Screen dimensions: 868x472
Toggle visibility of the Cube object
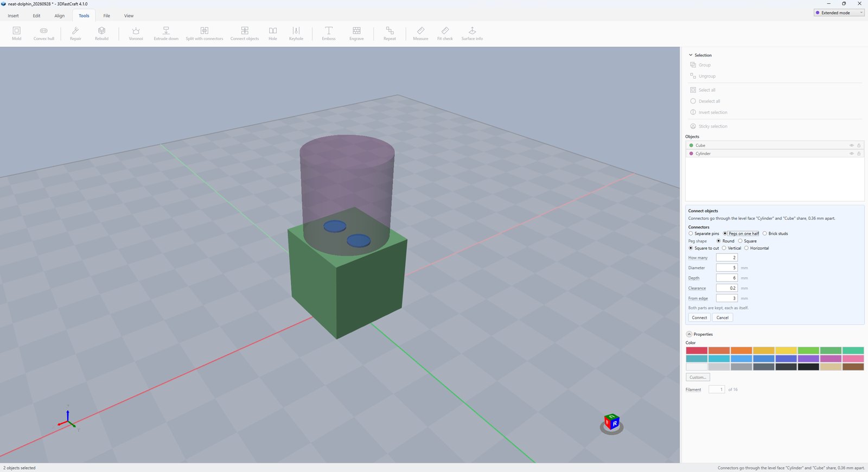pos(851,145)
